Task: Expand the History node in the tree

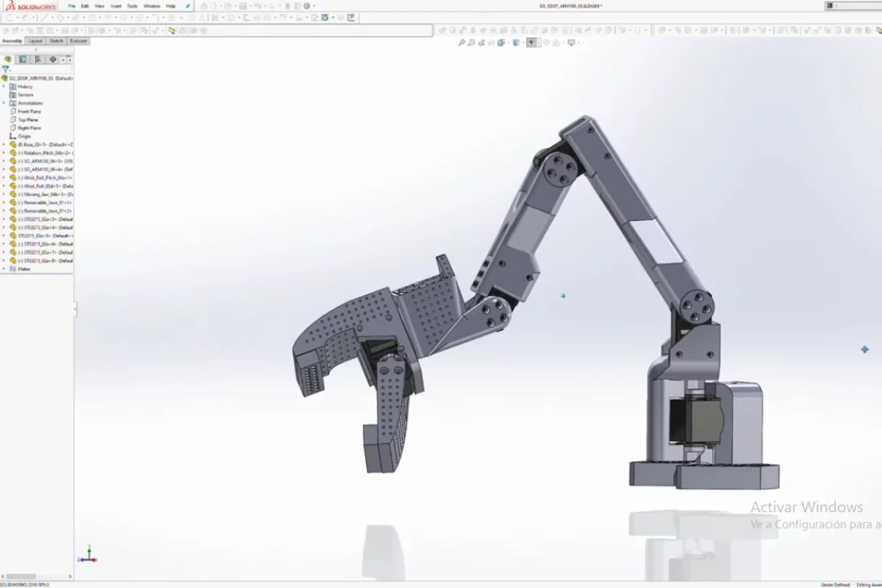Action: click(x=4, y=87)
